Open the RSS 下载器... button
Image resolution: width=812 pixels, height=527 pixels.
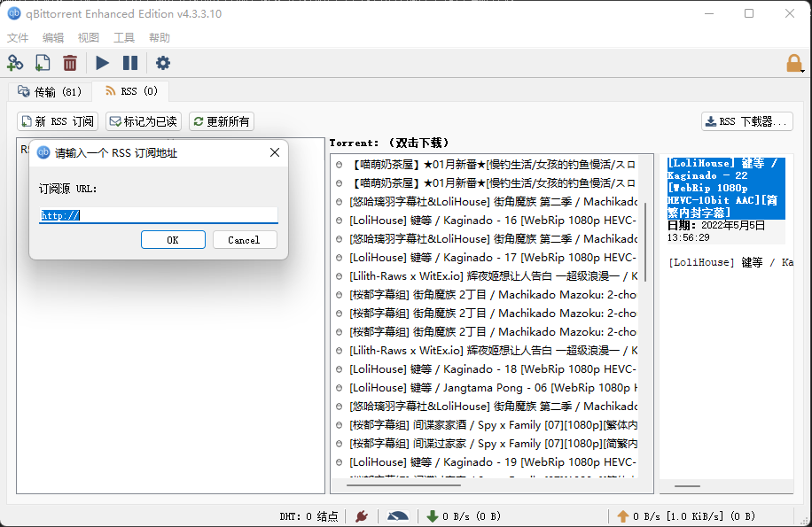[x=746, y=121]
